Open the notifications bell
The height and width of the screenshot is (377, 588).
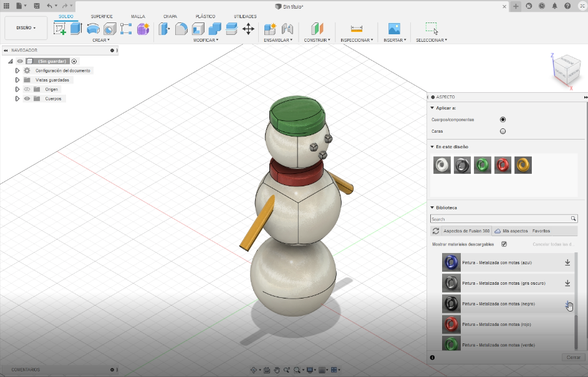[554, 6]
